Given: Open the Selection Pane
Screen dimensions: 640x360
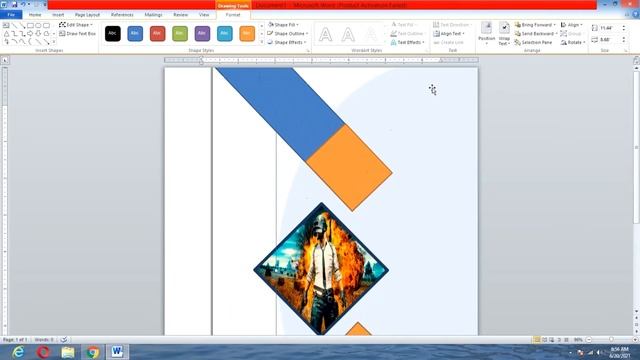Looking at the screenshot, I should [533, 42].
